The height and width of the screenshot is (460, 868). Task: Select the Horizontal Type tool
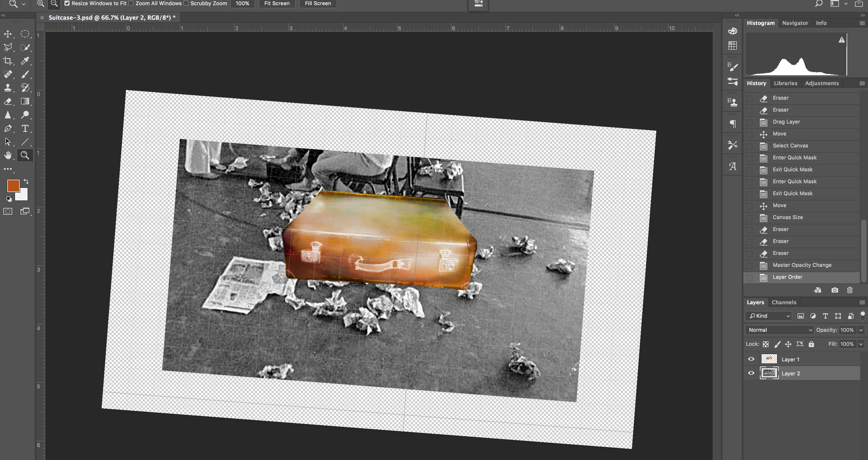[x=25, y=128]
